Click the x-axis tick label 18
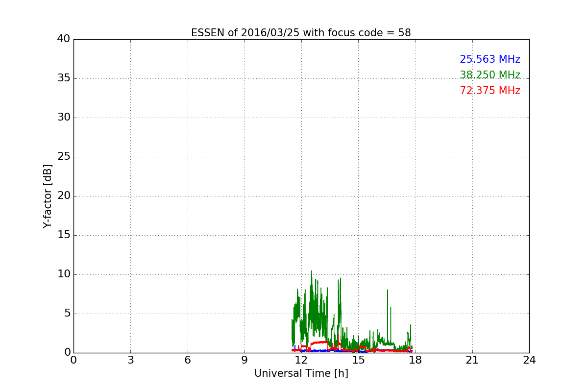The width and height of the screenshot is (588, 392). (415, 360)
